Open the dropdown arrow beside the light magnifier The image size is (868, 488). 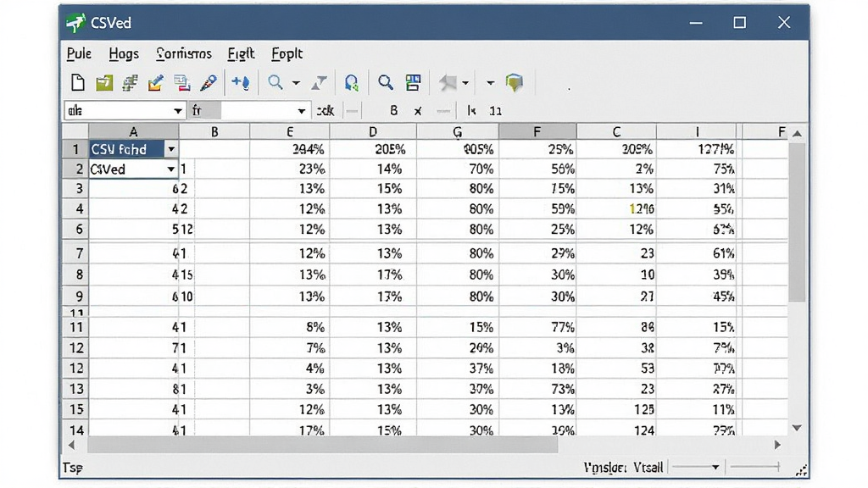coord(296,84)
